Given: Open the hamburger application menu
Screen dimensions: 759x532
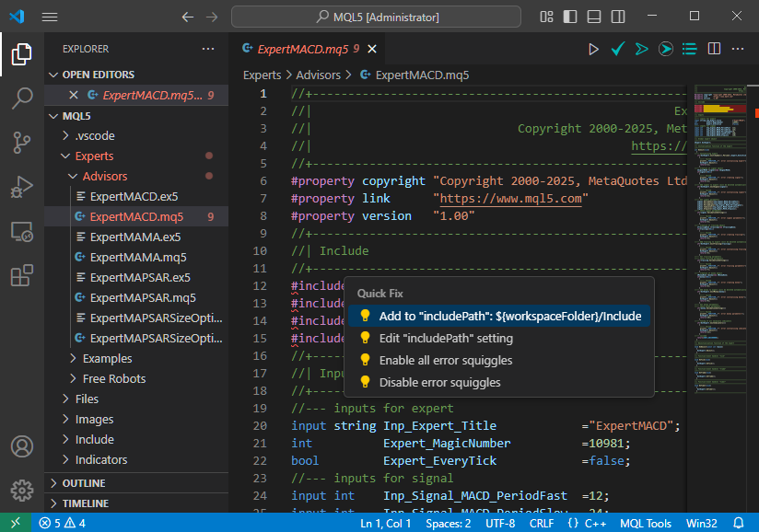Looking at the screenshot, I should 50,17.
